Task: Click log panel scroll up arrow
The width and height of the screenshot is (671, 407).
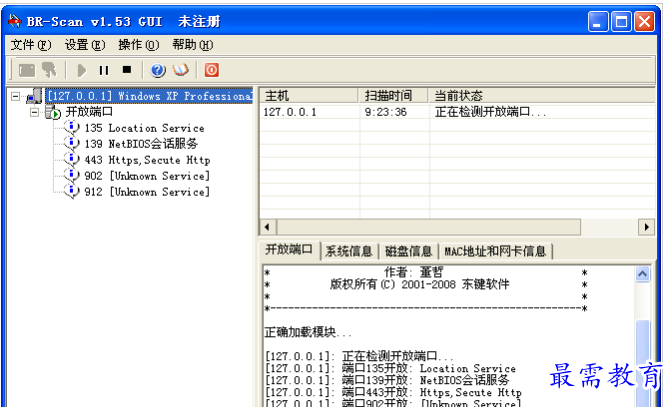Action: click(642, 274)
